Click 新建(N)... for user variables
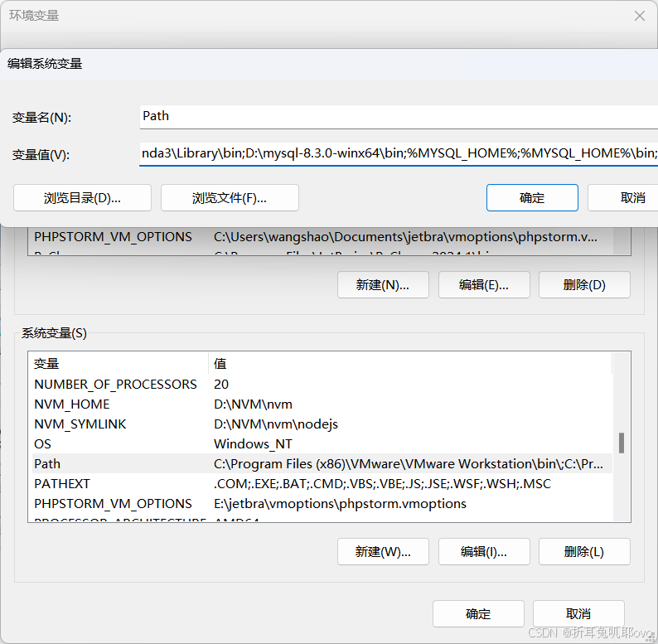 pos(383,285)
